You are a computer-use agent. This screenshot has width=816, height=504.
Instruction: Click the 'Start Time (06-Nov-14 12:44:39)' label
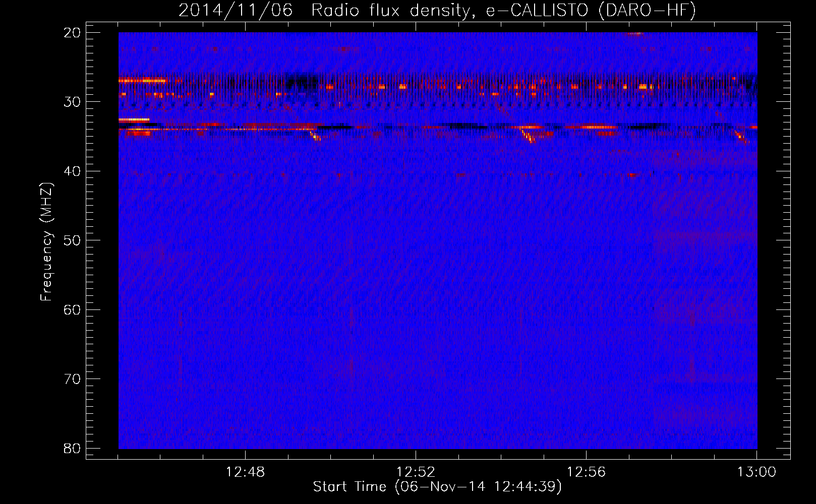pyautogui.click(x=437, y=487)
